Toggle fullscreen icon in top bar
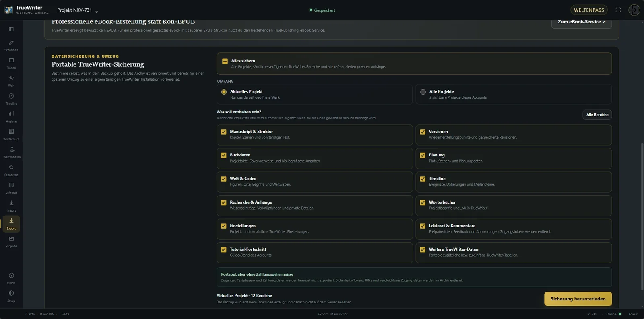The image size is (644, 319). (618, 10)
